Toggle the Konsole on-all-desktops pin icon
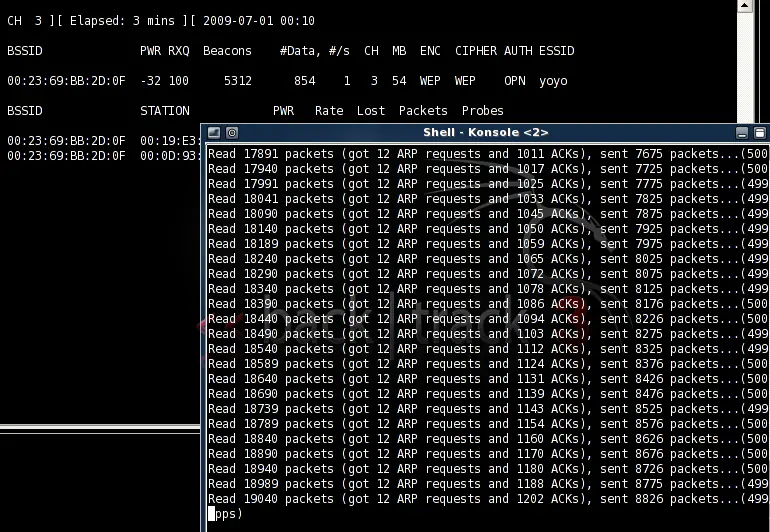Viewport: 770px width, 532px height. [232, 133]
